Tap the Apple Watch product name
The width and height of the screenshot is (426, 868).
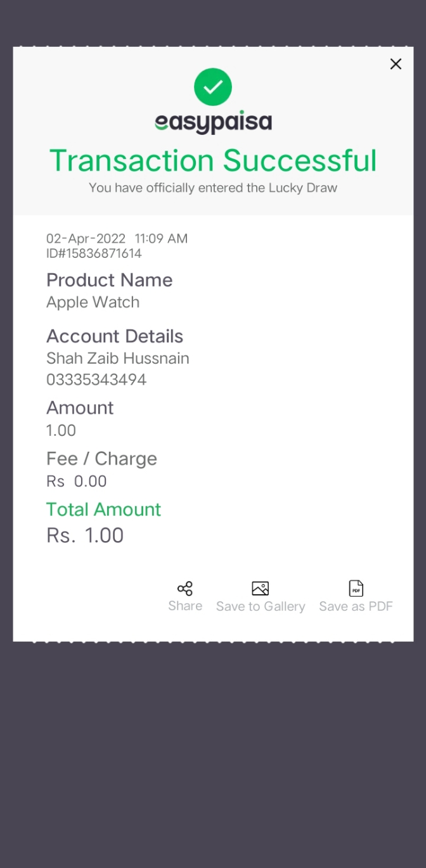93,302
